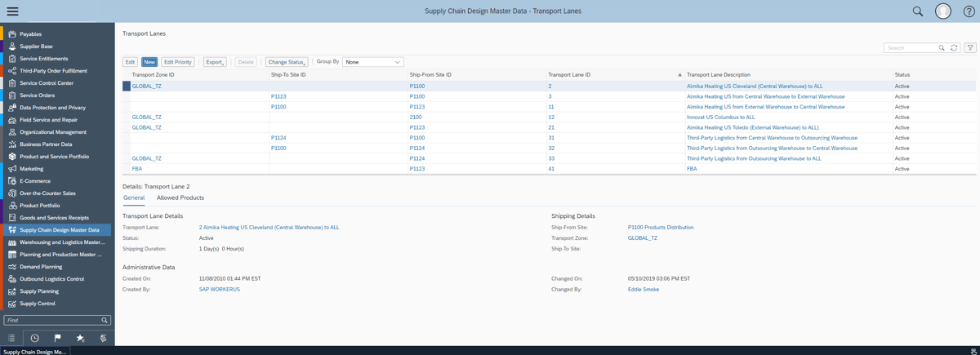Show flagged items in sidebar footer
The image size is (980, 355).
(57, 338)
